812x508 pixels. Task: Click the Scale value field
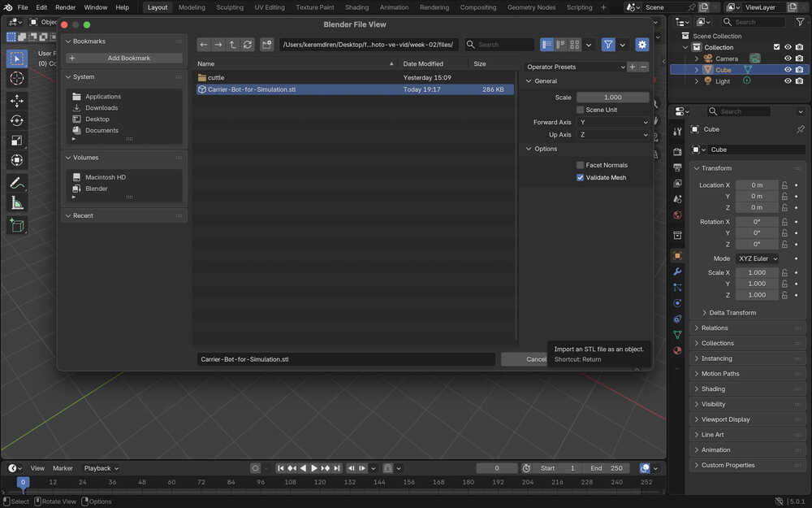(x=612, y=98)
